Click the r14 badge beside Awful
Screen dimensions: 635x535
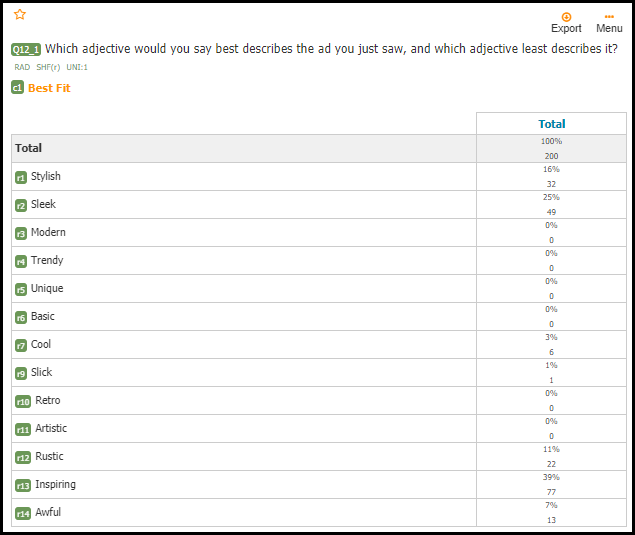(23, 514)
